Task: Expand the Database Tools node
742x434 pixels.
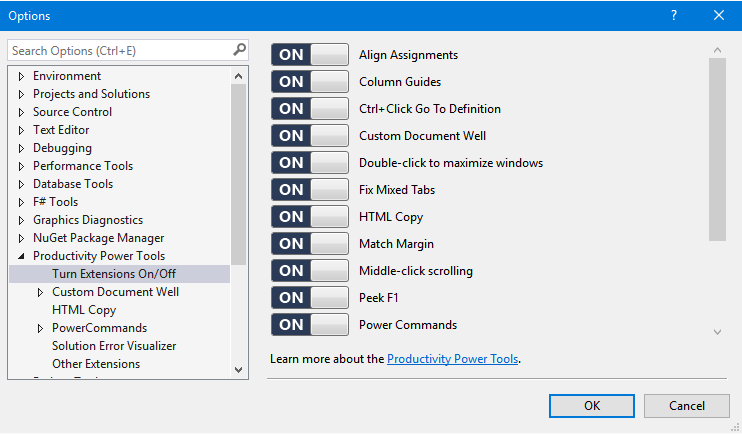Action: click(21, 184)
